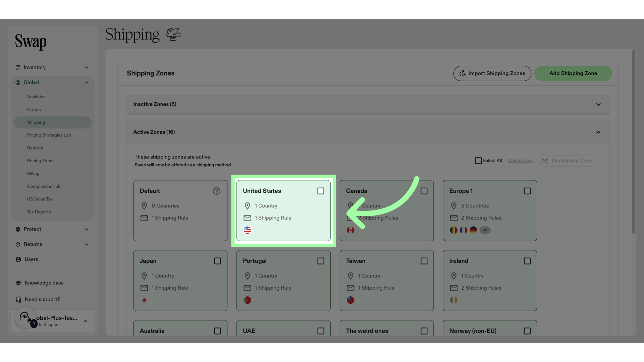Click the envelope icon in Default card
The image size is (644, 362).
[x=144, y=218]
